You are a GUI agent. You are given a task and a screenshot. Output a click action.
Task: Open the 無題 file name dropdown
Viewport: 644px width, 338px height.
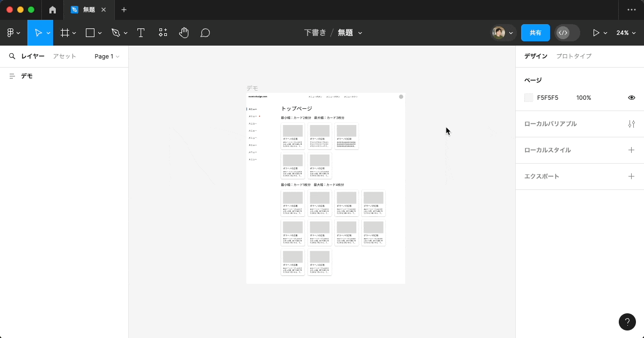coord(350,33)
